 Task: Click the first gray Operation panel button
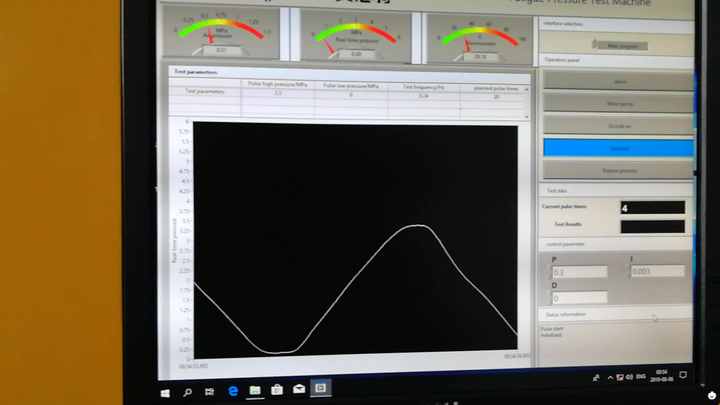(x=619, y=81)
